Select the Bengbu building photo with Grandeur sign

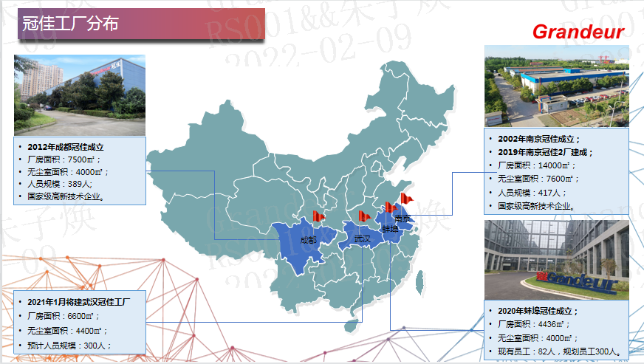coord(557,260)
